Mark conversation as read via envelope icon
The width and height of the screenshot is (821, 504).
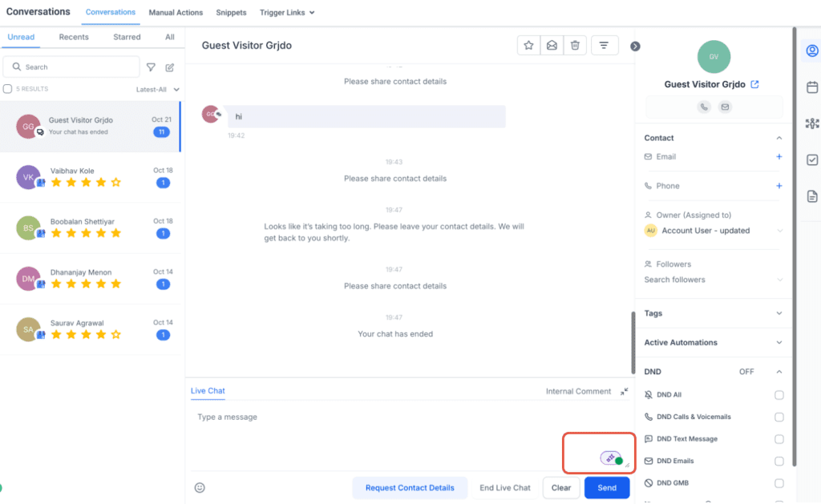coord(552,46)
